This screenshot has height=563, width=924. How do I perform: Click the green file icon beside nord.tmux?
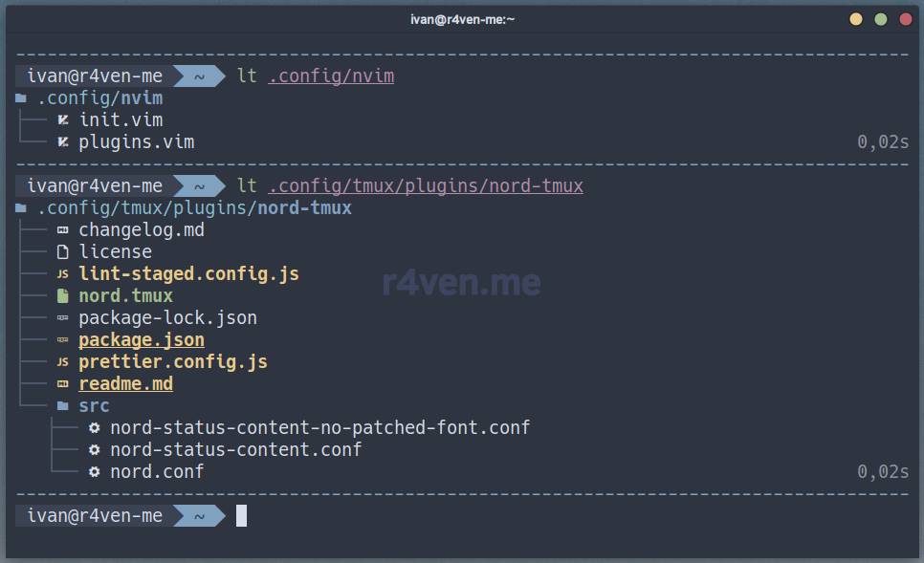coord(63,296)
